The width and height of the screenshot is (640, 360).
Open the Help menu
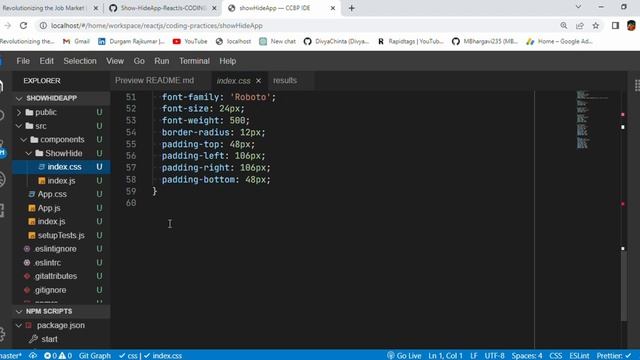coord(227,61)
